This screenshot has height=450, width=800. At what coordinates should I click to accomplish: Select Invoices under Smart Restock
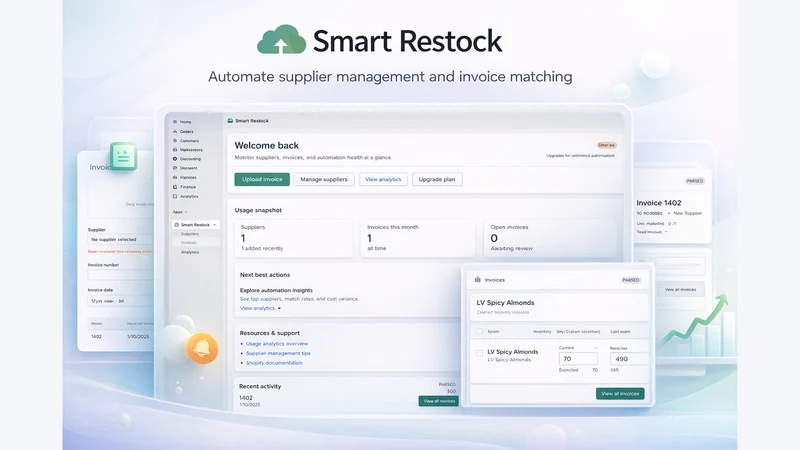coord(188,243)
